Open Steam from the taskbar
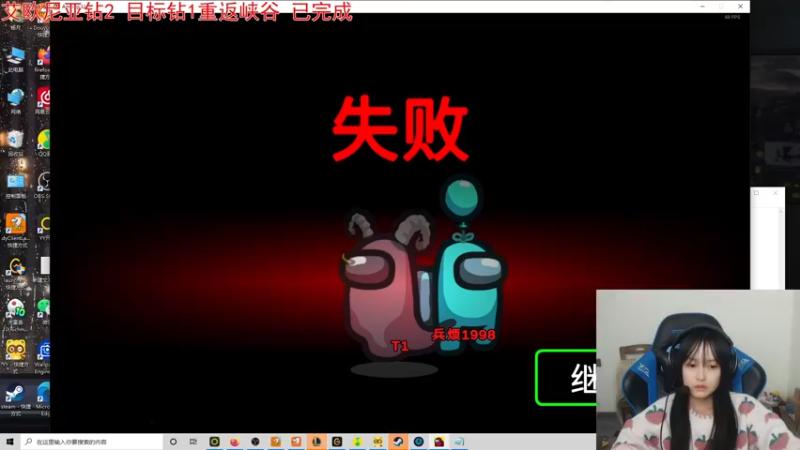Image resolution: width=800 pixels, height=450 pixels. (398, 442)
